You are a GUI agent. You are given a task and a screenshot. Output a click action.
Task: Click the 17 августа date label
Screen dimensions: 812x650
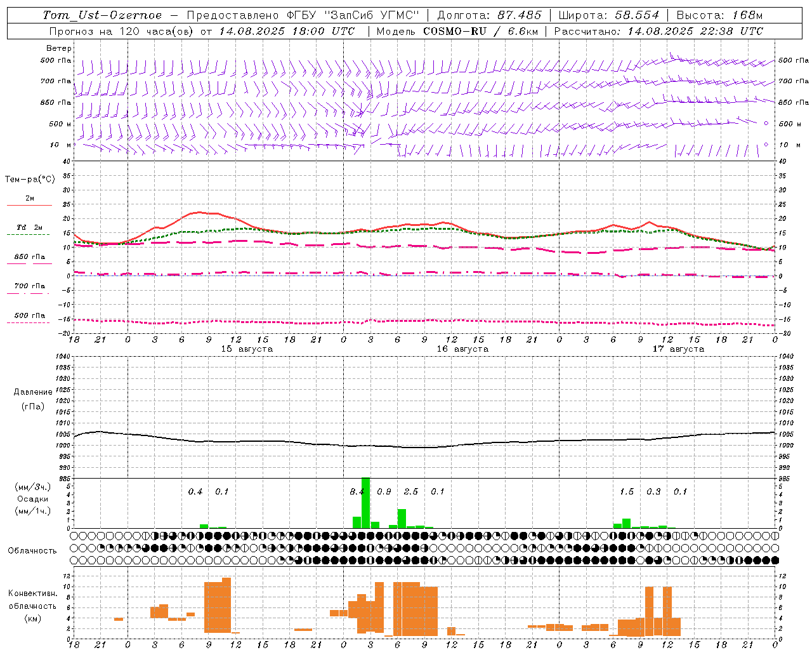[678, 349]
